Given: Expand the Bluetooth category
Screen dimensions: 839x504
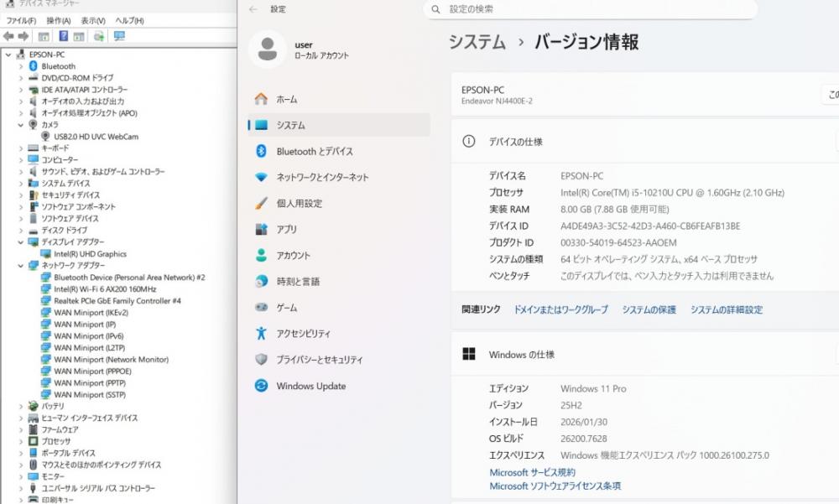Looking at the screenshot, I should pyautogui.click(x=21, y=66).
